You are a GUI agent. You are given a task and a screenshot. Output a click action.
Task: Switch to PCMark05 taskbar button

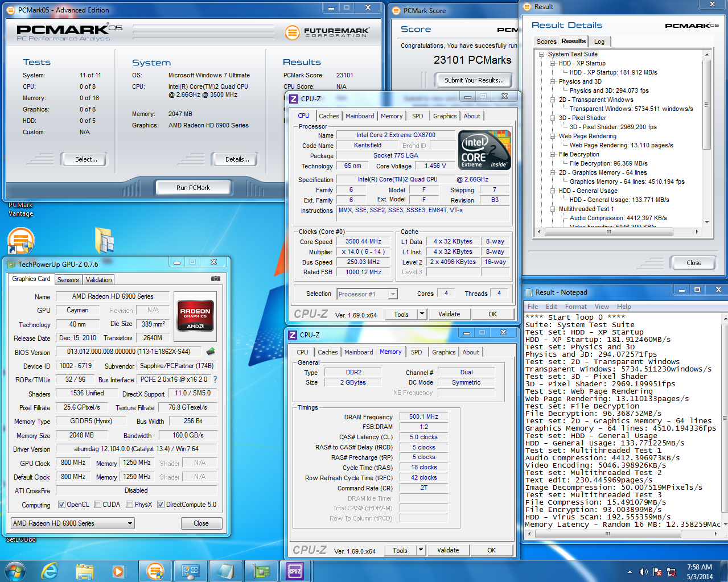155,571
